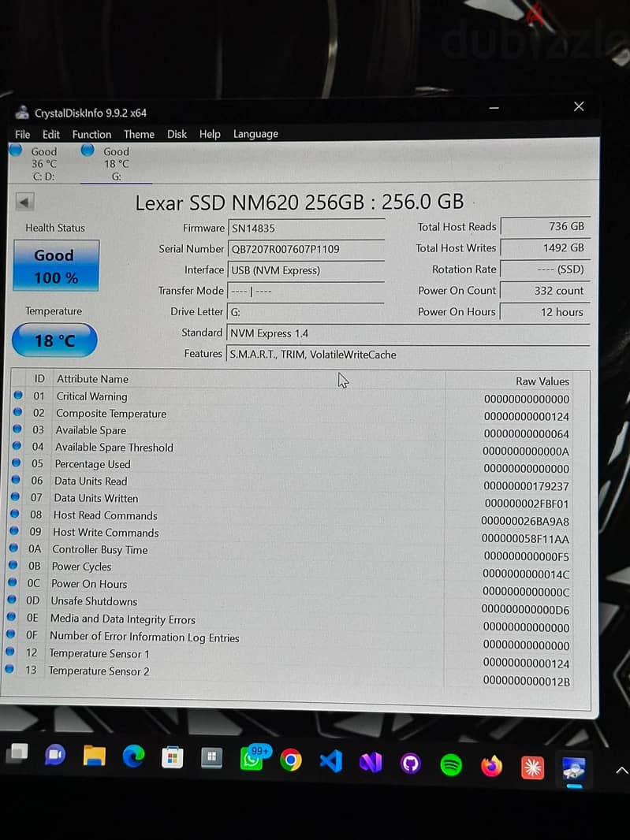Select the Data Units Read row
This screenshot has width=630, height=840.
293,483
